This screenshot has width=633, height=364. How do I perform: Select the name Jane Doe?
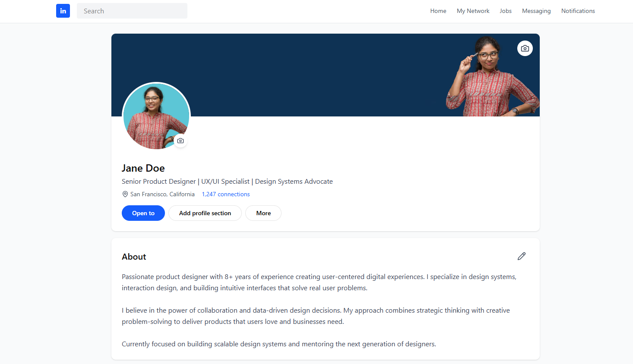coord(143,168)
